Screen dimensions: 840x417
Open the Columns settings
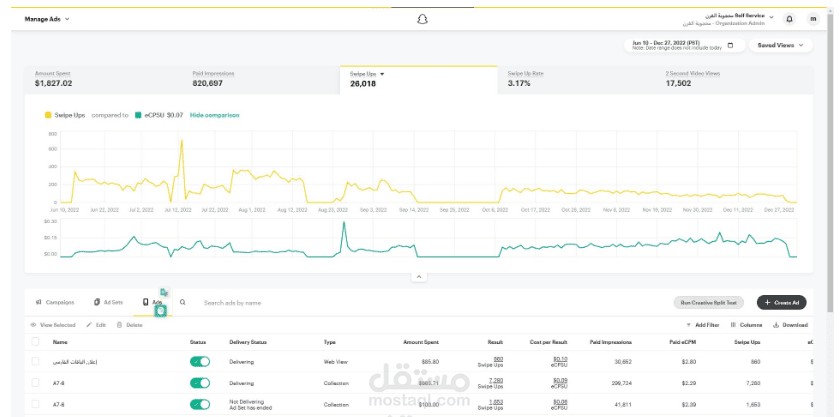coord(734,325)
